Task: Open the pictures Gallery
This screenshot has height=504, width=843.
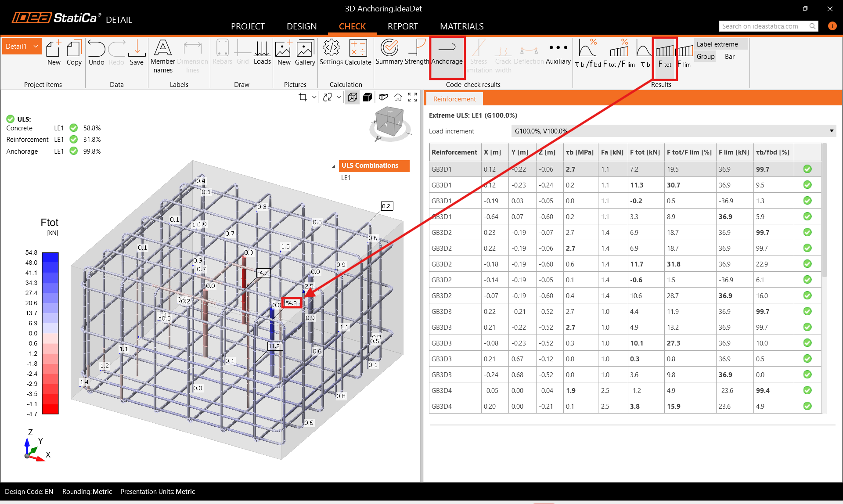Action: click(305, 52)
